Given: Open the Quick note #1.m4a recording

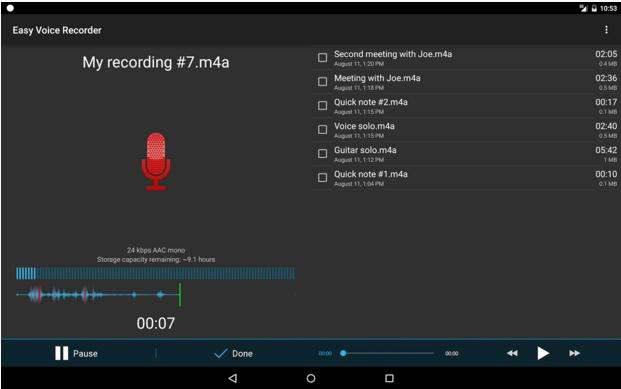Looking at the screenshot, I should [466, 178].
